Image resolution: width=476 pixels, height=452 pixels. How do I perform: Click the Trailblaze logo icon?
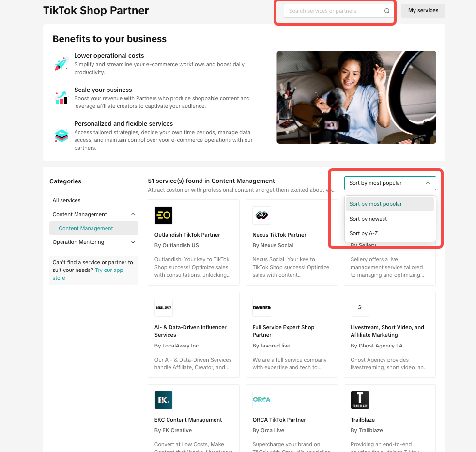360,400
